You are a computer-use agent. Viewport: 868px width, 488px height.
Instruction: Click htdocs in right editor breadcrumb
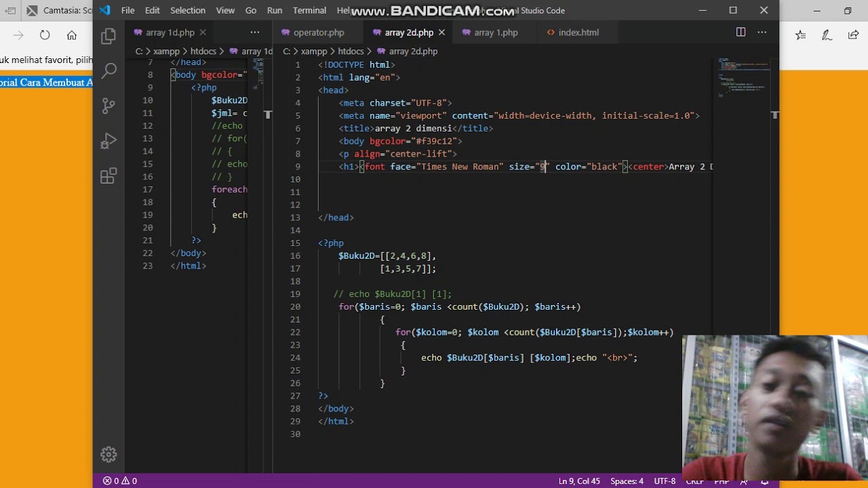[351, 52]
